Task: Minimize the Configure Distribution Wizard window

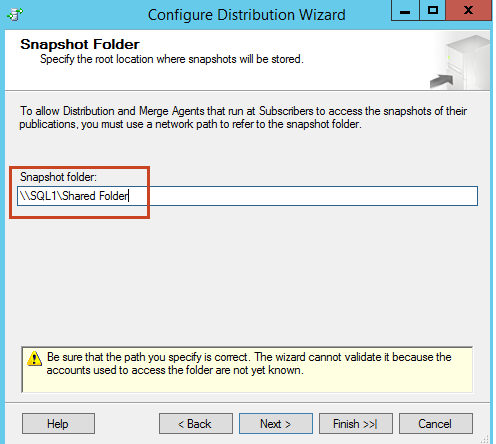Action: [x=405, y=11]
